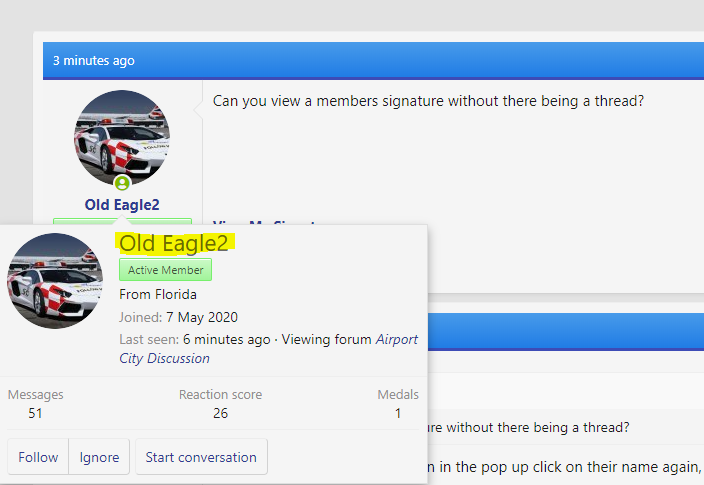The image size is (704, 485).
Task: Start conversation with Old Eagle2
Action: (201, 457)
